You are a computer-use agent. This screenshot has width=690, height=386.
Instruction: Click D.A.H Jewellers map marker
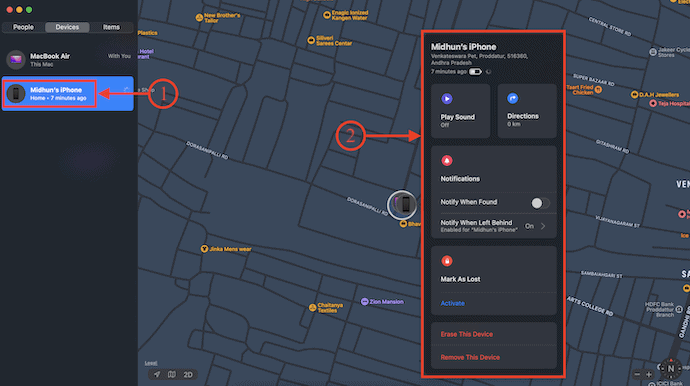point(634,95)
